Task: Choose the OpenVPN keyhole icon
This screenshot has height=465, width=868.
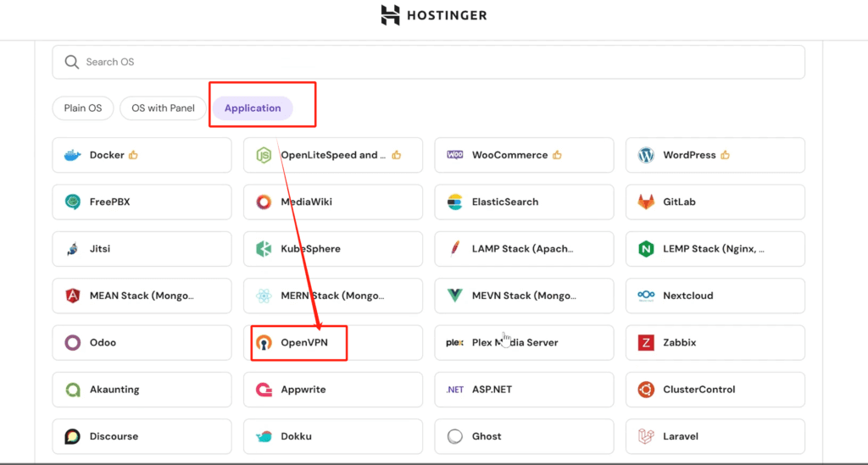Action: pyautogui.click(x=264, y=343)
